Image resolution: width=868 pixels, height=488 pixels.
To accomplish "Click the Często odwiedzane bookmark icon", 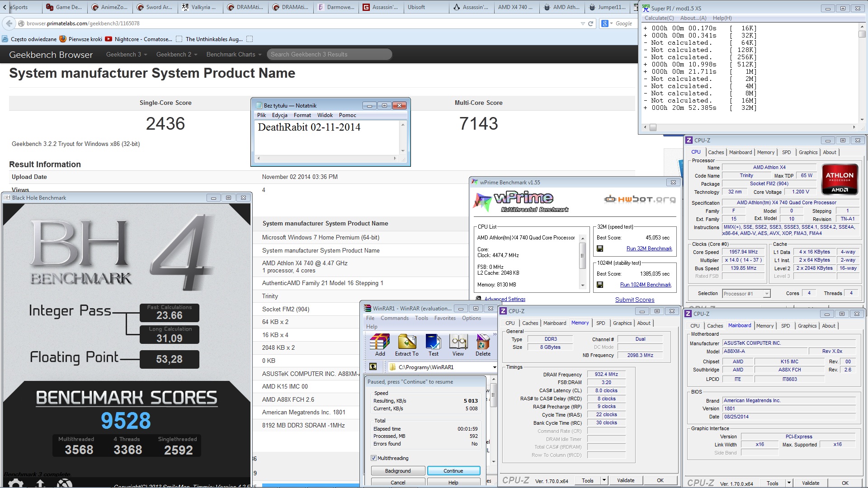I will tap(5, 39).
